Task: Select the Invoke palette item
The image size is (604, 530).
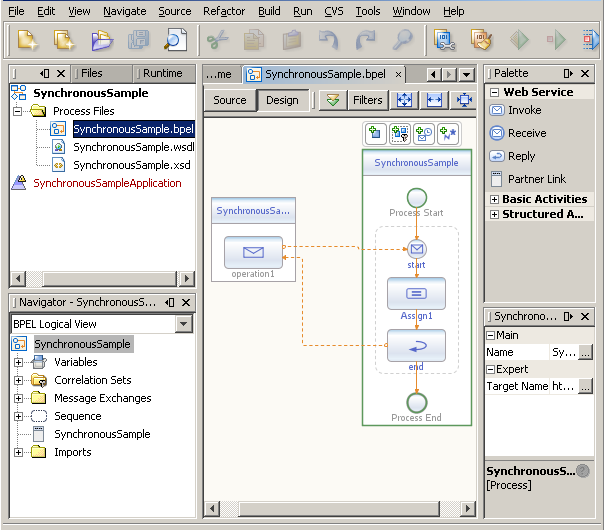Action: point(524,110)
